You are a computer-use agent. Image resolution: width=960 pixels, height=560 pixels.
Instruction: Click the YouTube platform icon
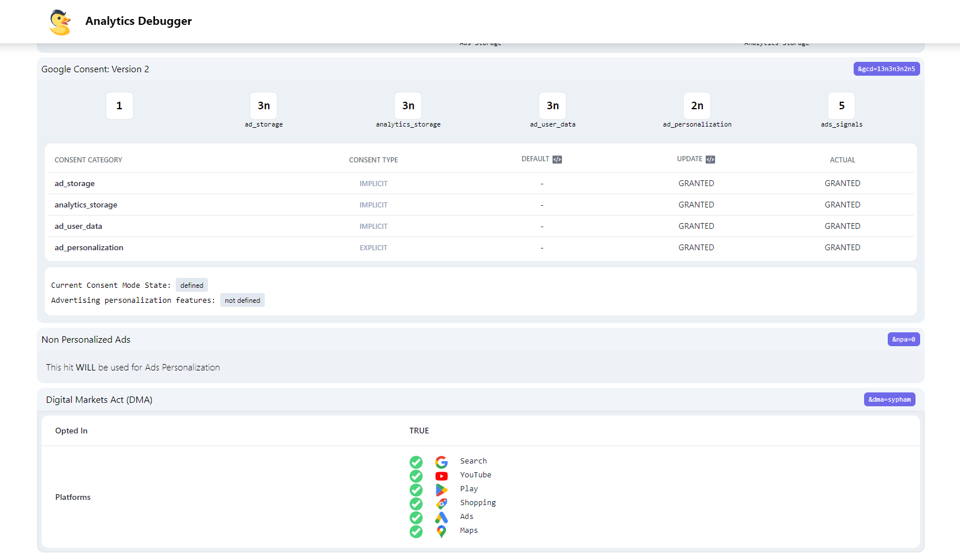tap(442, 476)
